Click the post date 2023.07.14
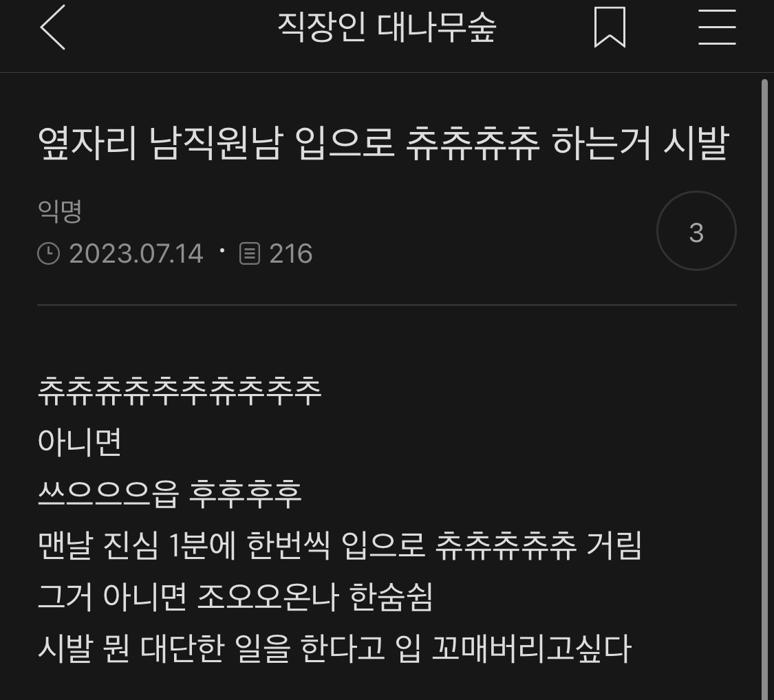Viewport: 774px width, 700px height. point(136,254)
